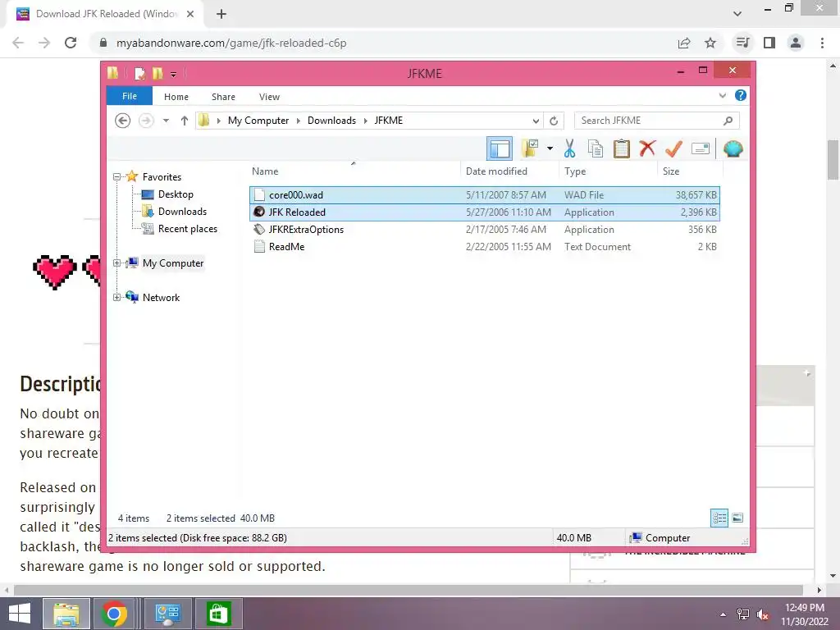This screenshot has width=840, height=630.
Task: Click the quick access properties page icon
Action: pos(139,73)
